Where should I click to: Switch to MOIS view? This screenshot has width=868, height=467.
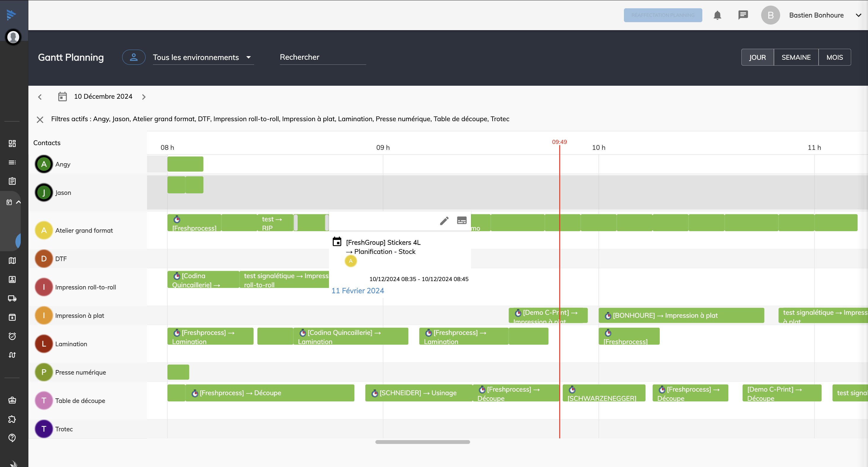coord(834,57)
